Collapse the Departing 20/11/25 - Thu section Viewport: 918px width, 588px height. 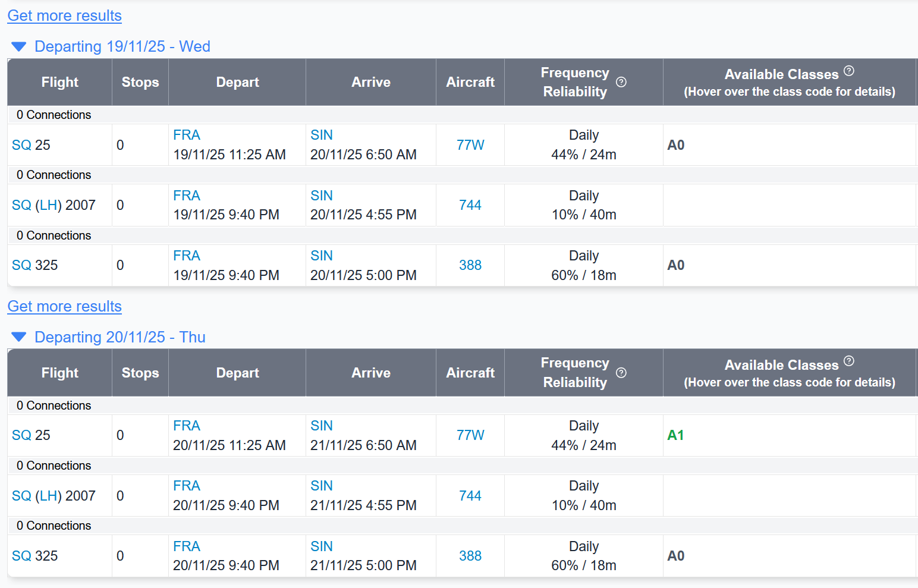(x=19, y=337)
